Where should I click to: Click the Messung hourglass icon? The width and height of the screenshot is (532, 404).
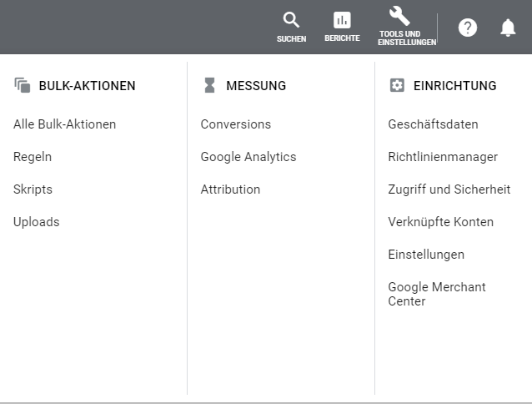coord(209,85)
